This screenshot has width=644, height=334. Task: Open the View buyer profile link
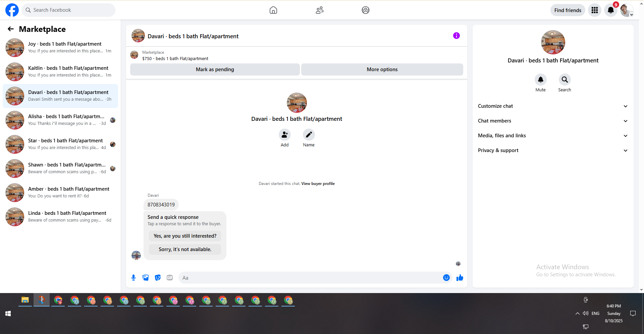pyautogui.click(x=318, y=184)
